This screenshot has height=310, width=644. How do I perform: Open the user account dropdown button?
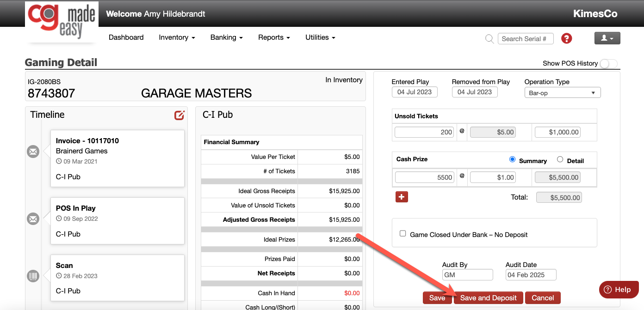(x=607, y=38)
